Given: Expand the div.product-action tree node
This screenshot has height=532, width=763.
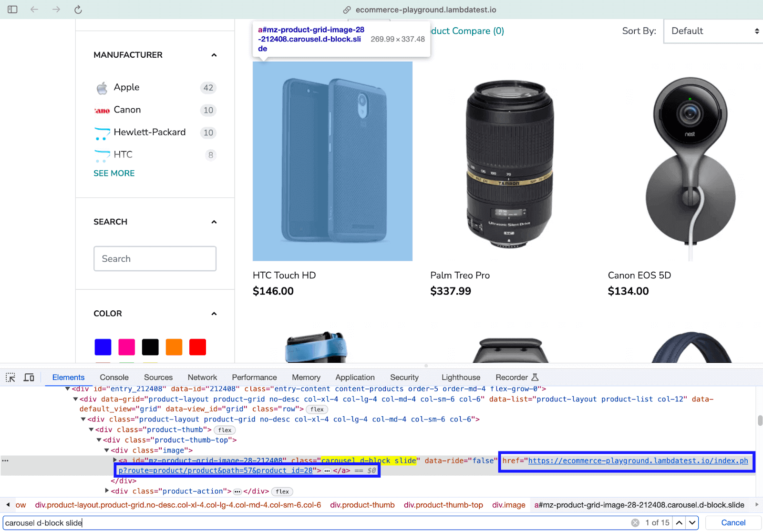Looking at the screenshot, I should click(107, 491).
